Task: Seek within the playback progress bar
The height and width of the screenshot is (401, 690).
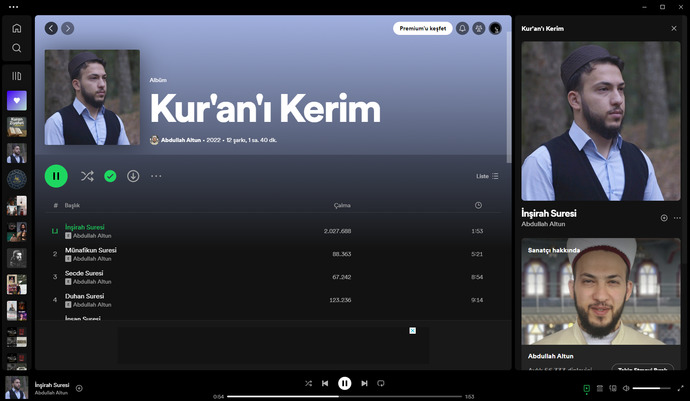Action: click(x=345, y=397)
